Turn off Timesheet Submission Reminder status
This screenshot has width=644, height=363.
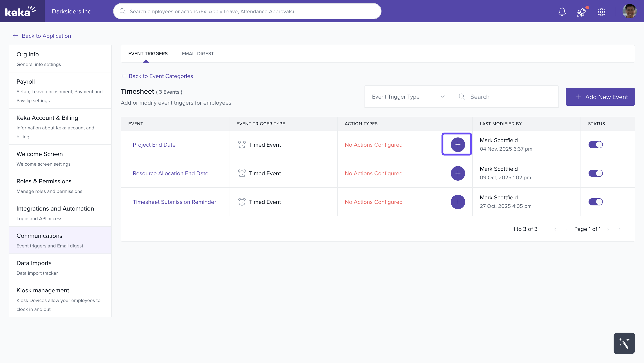coord(595,202)
